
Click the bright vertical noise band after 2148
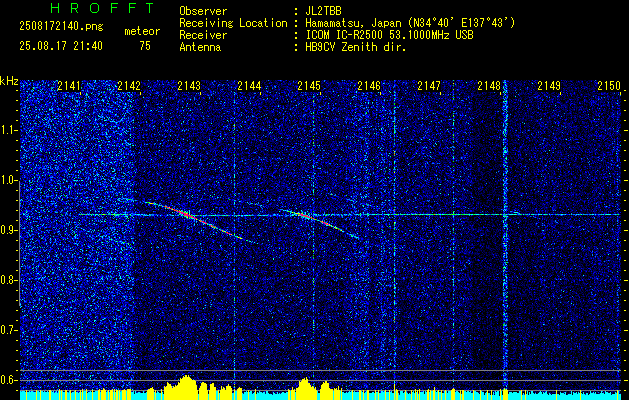(505, 235)
